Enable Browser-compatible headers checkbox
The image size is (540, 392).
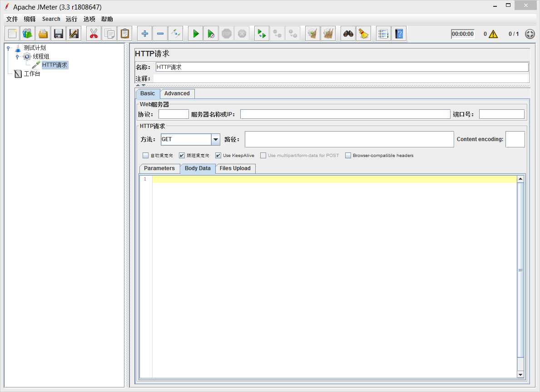pyautogui.click(x=348, y=156)
